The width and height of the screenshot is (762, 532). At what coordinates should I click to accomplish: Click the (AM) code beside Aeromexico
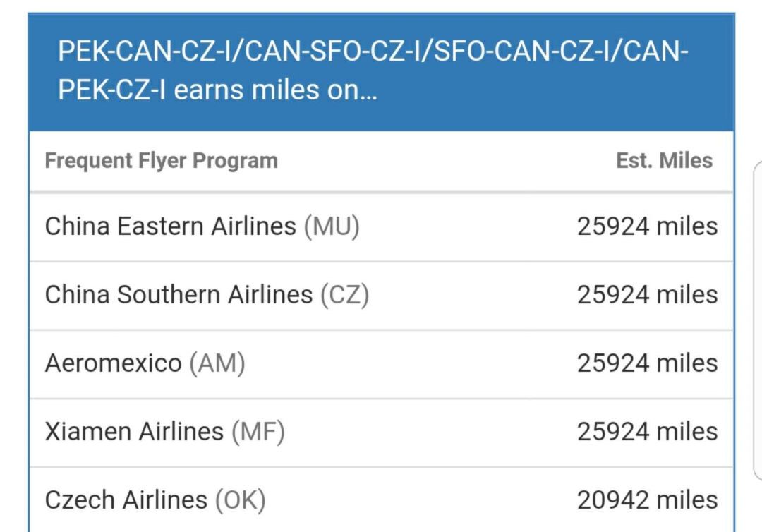pos(217,363)
